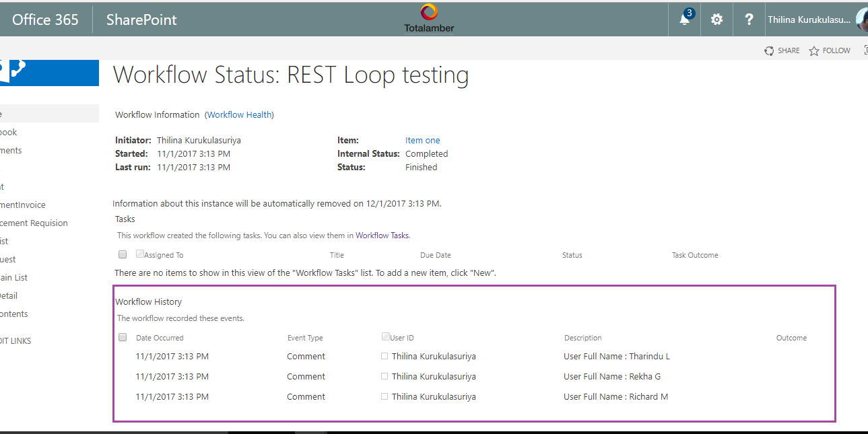Select SharePoint in the top navigation
Viewport: 868px width, 434px height.
pyautogui.click(x=141, y=20)
